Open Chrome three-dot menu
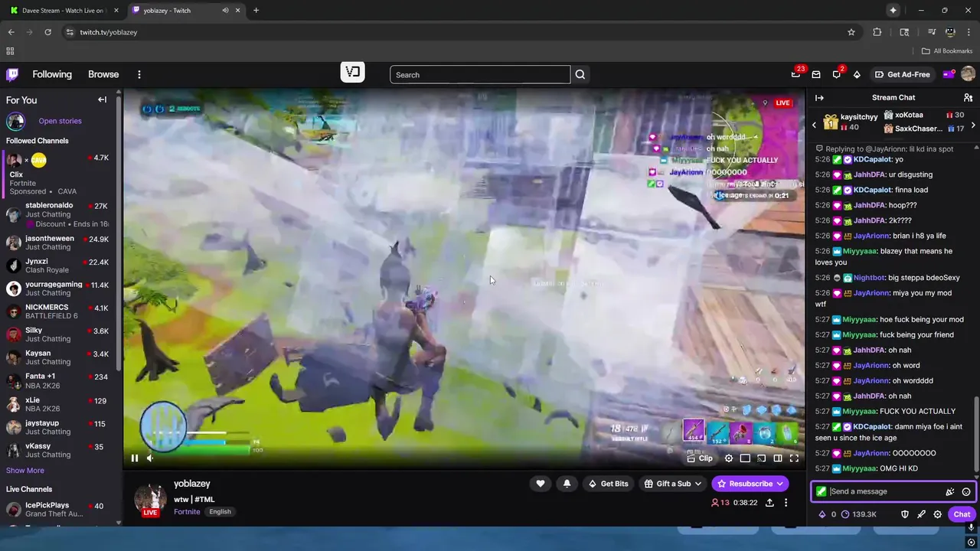980x551 pixels. pyautogui.click(x=969, y=32)
